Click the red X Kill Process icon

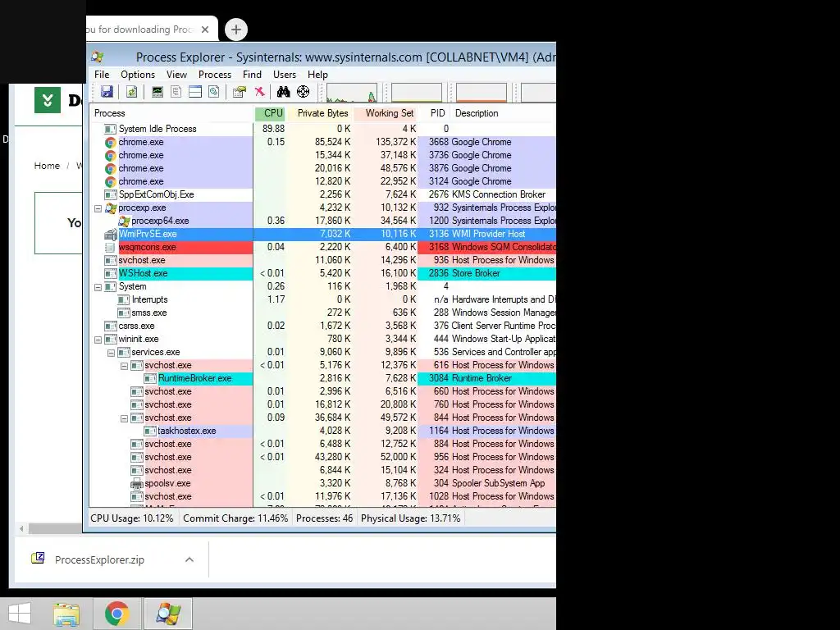tap(259, 92)
